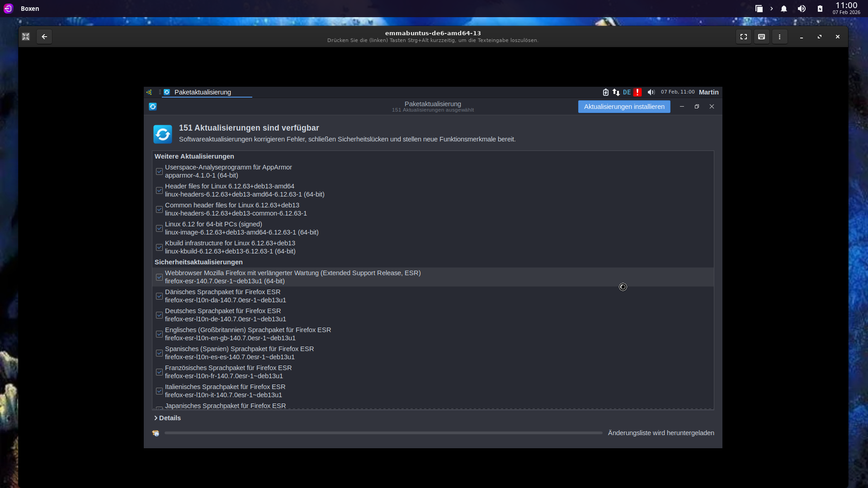This screenshot has width=868, height=488.
Task: Click the guest panel volume speaker icon
Action: (651, 92)
